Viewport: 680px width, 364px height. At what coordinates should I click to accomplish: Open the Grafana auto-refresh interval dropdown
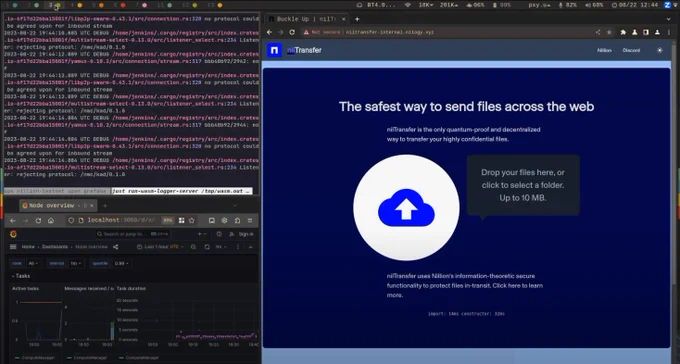[220, 247]
